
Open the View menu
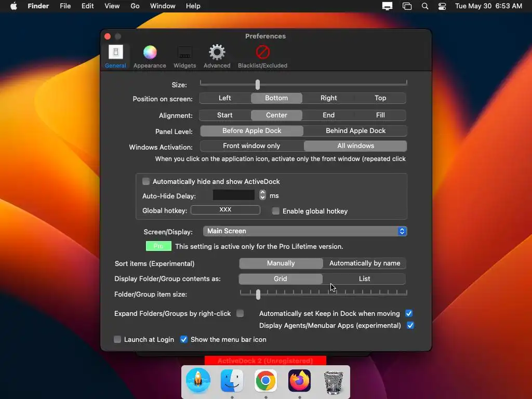click(112, 6)
